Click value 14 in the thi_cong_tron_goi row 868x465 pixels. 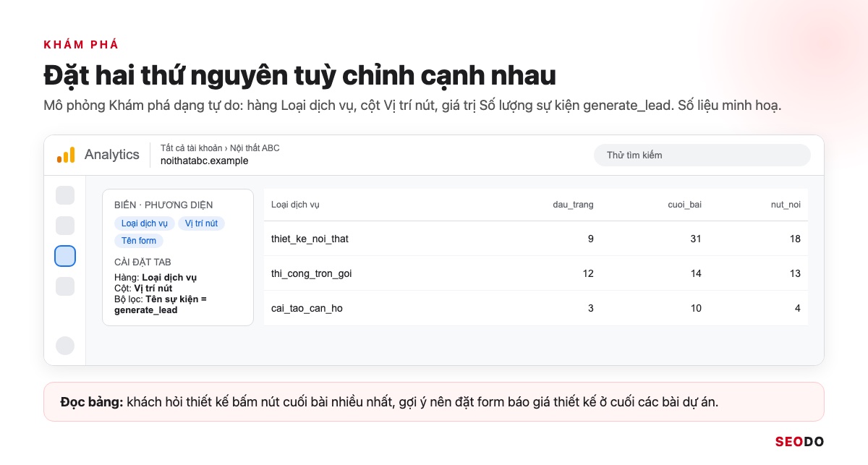(x=696, y=273)
